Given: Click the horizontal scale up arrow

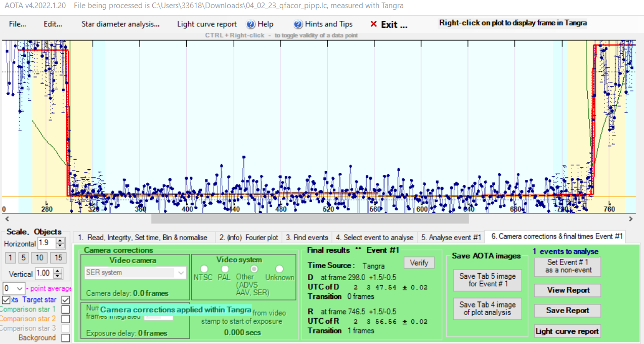Looking at the screenshot, I should [61, 241].
